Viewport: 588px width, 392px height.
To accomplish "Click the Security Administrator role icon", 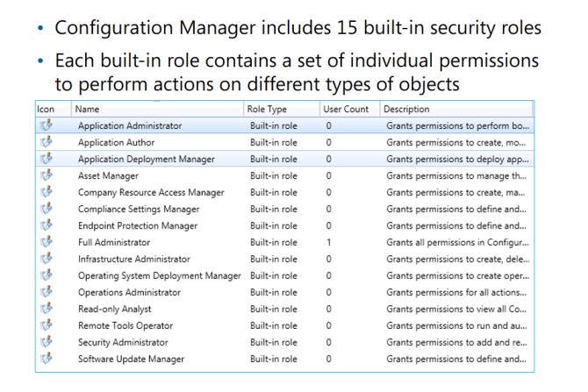I will point(47,342).
